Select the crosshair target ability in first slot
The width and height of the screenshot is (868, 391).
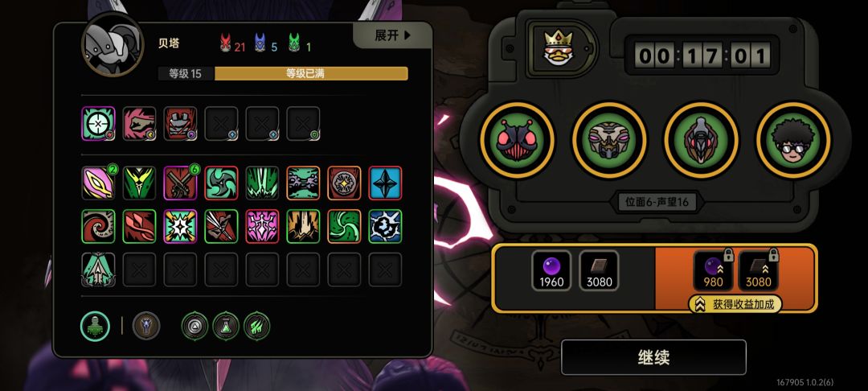pyautogui.click(x=99, y=124)
